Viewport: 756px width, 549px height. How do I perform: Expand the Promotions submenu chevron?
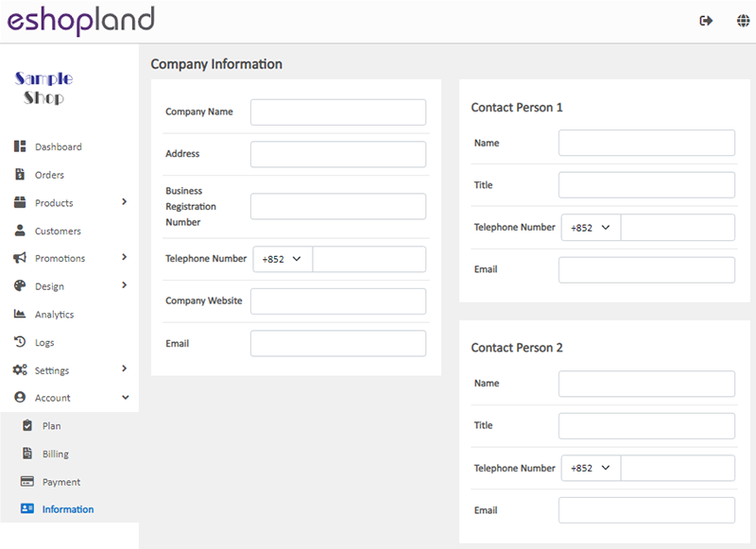click(x=125, y=257)
